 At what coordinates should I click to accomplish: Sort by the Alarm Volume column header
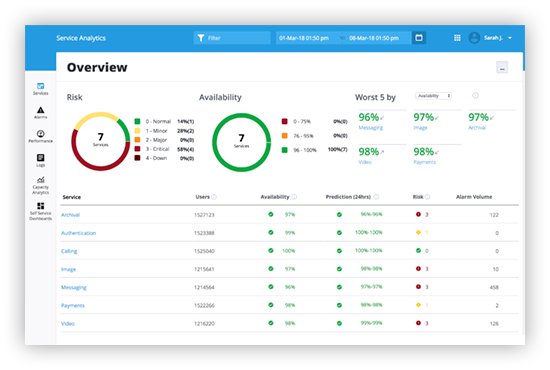[x=474, y=197]
